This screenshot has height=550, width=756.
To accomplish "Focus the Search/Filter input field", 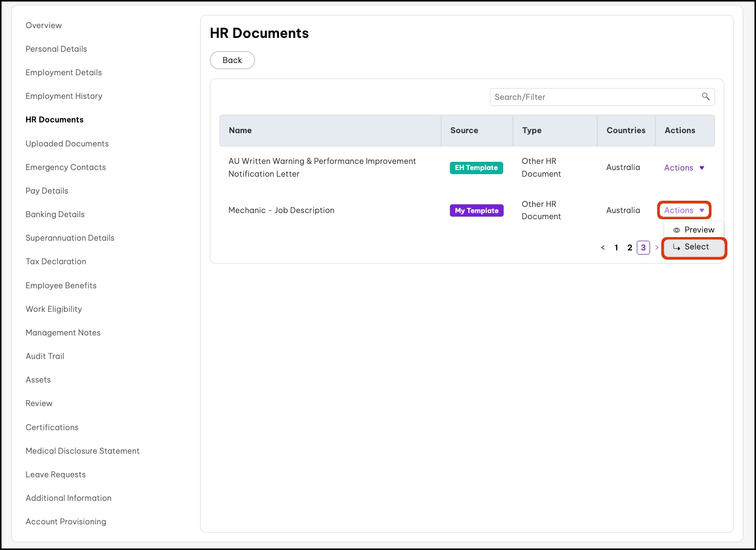I will 594,97.
